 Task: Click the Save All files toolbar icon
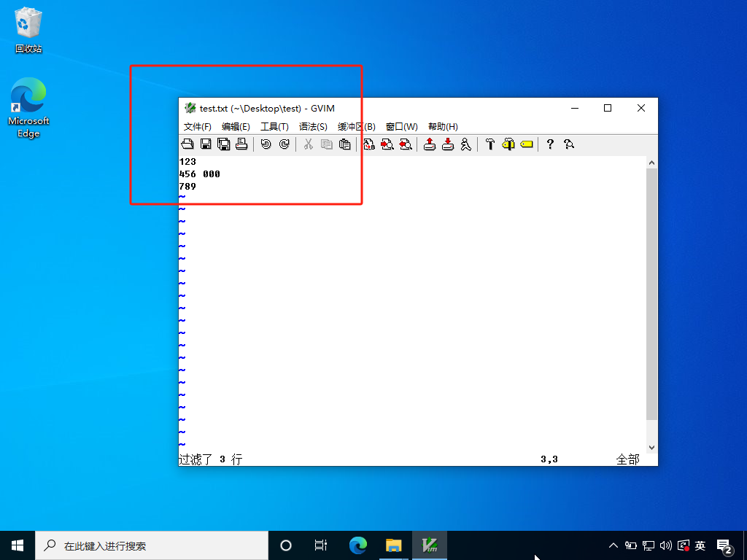click(x=224, y=144)
